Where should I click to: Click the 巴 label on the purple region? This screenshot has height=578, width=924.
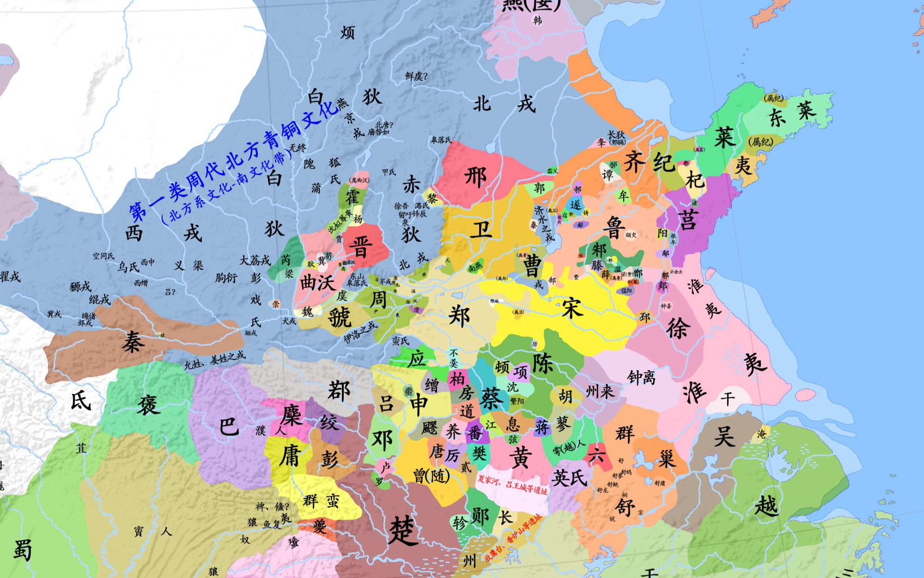[x=229, y=426]
